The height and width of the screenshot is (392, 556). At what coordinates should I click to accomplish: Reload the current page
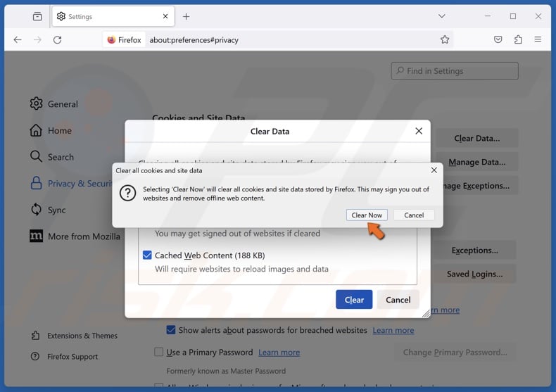[58, 39]
